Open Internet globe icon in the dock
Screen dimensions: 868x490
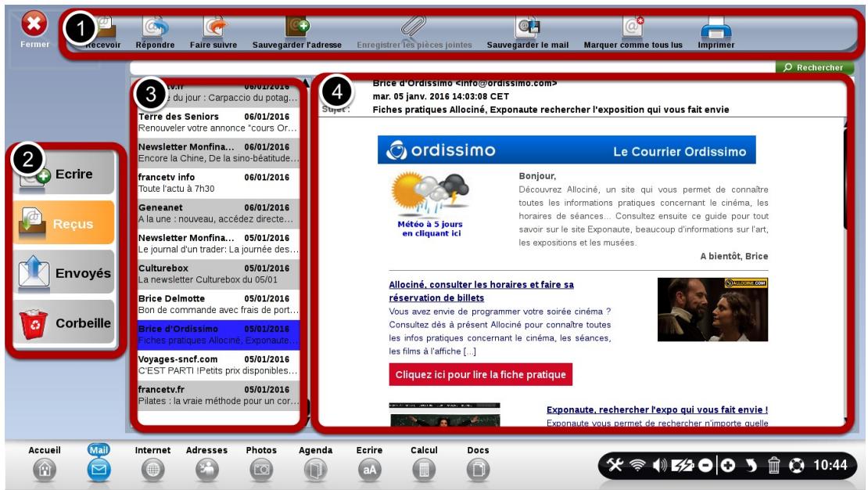pos(152,470)
